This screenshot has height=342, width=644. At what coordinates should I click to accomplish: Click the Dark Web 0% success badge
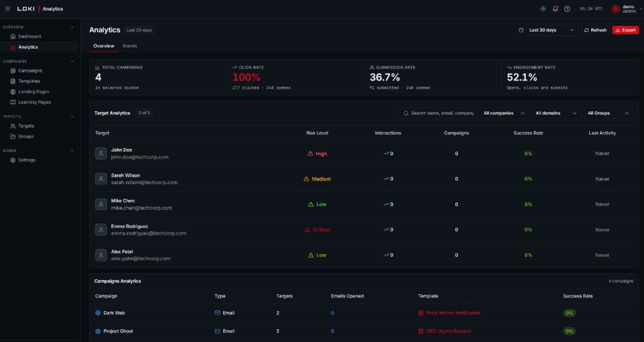click(569, 313)
